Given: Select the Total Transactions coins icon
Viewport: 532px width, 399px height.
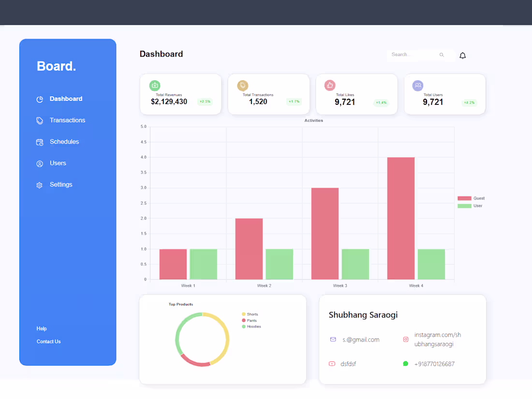Looking at the screenshot, I should (243, 85).
